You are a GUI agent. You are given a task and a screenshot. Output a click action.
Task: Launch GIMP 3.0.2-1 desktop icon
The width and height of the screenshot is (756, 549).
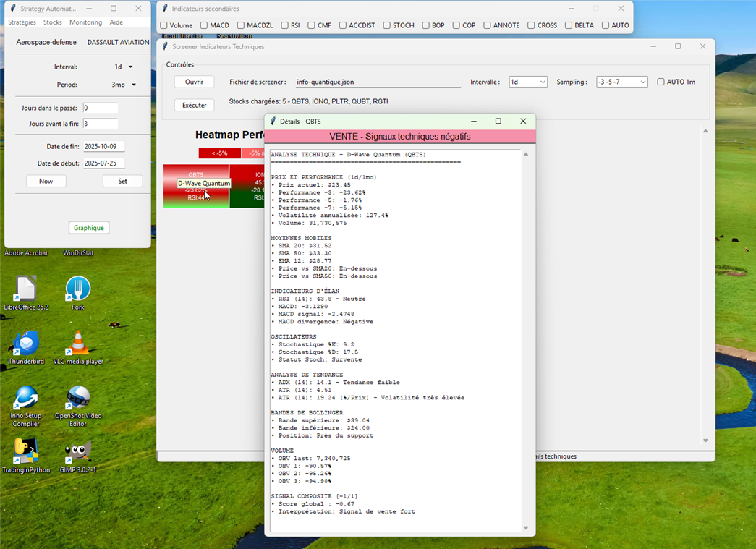click(78, 452)
